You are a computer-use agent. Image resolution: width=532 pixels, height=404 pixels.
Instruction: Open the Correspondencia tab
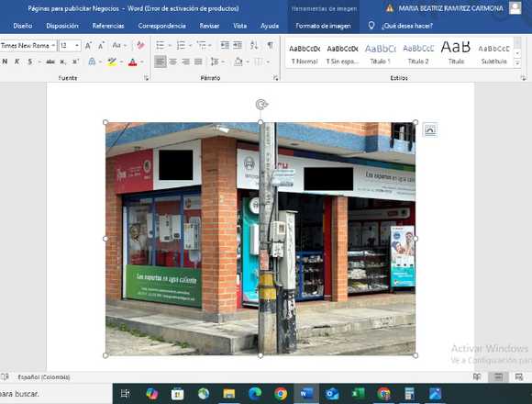pos(161,26)
